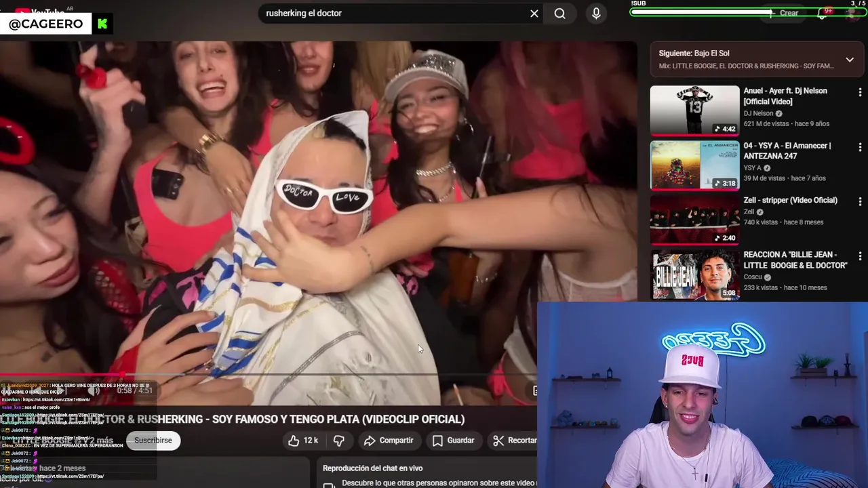
Task: Click the green Kick logo icon
Action: click(x=102, y=24)
